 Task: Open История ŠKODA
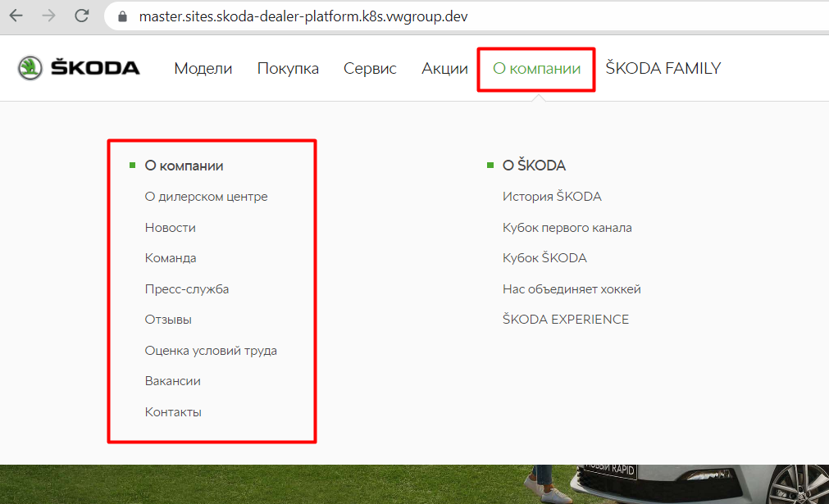click(x=552, y=196)
